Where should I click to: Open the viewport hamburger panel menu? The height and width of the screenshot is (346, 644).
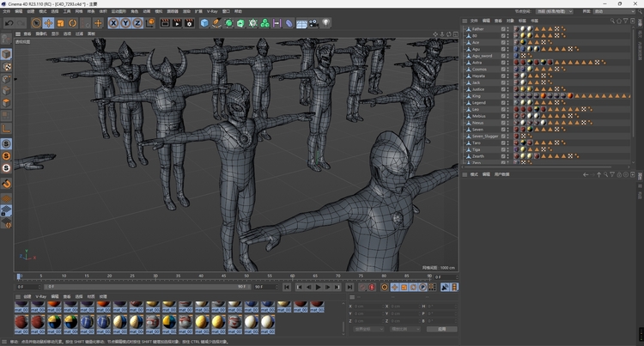18,33
